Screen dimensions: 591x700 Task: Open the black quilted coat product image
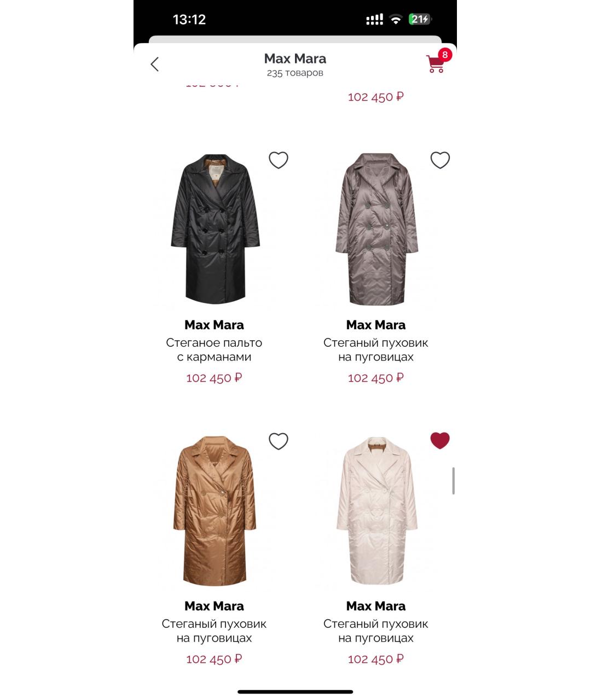point(215,230)
